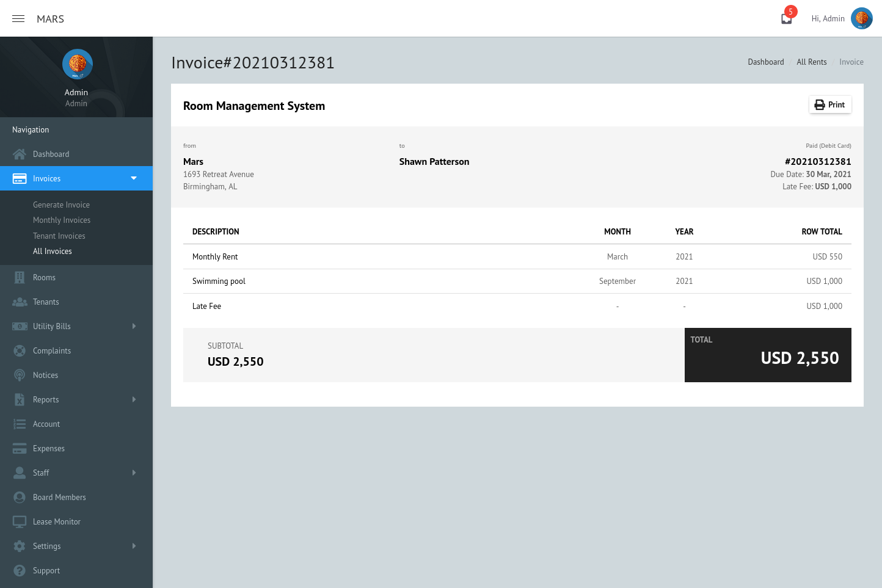Select the Tenants icon in the sidebar
Image resolution: width=882 pixels, height=588 pixels.
(20, 302)
